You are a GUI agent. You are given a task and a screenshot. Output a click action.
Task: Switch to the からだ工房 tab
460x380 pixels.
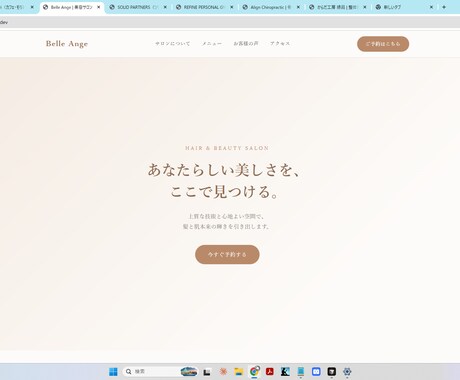click(337, 7)
